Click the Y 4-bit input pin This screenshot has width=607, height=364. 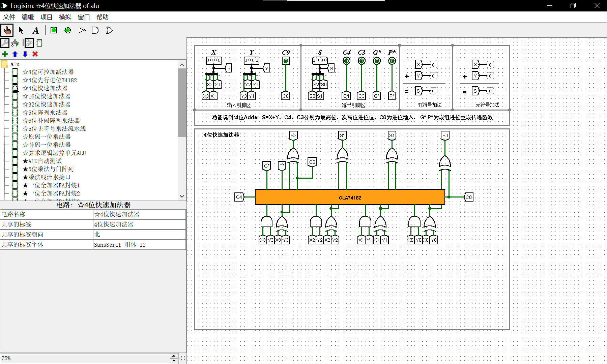[x=252, y=61]
